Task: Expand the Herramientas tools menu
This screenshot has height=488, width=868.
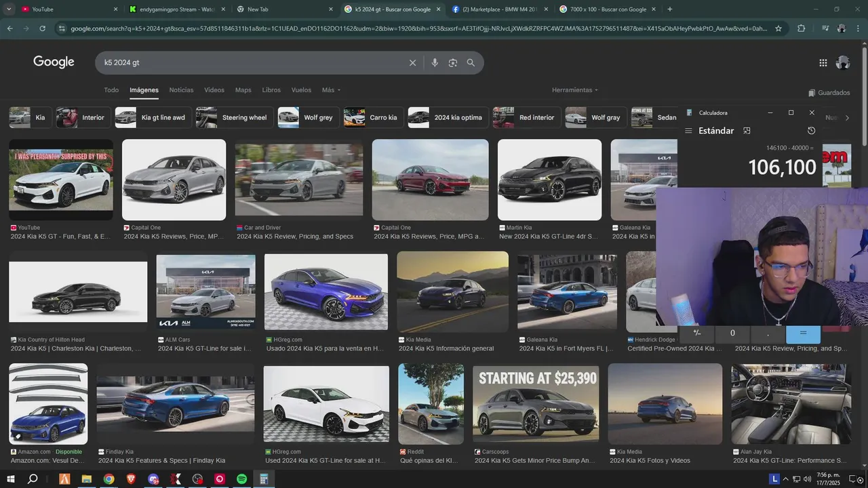Action: [575, 90]
